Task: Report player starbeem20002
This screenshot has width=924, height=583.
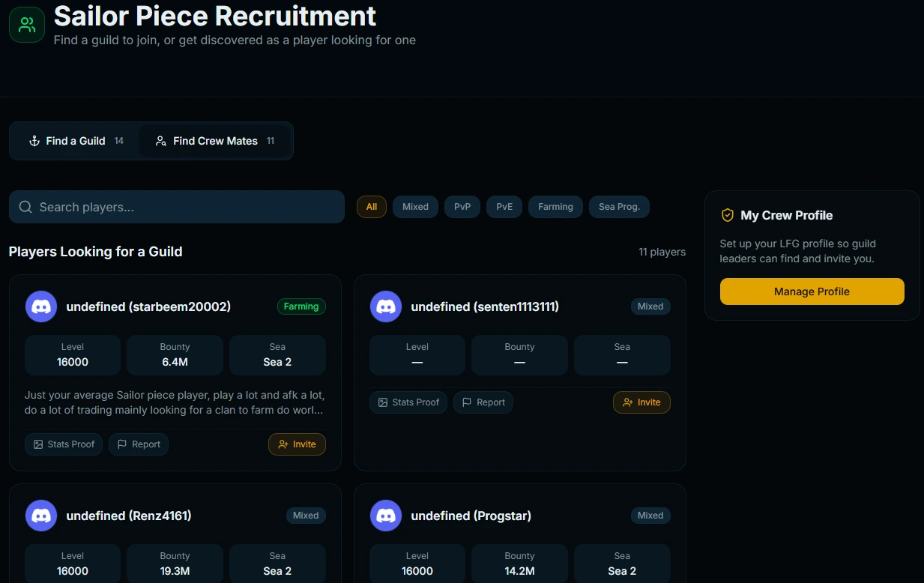Action: [139, 444]
